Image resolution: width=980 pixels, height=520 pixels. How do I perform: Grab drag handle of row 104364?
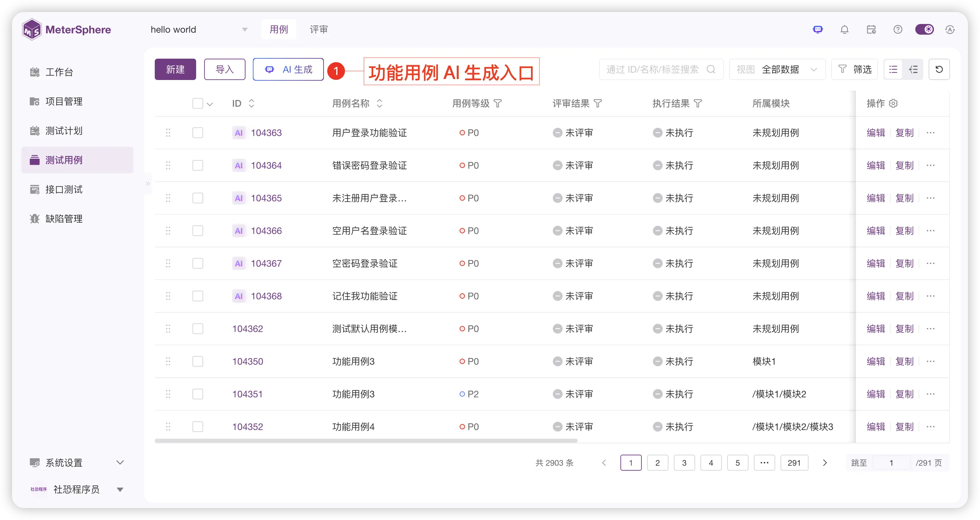168,165
